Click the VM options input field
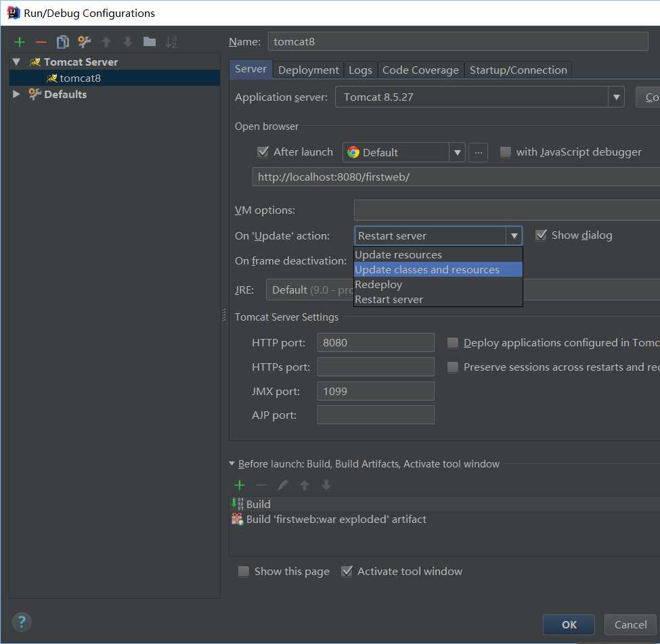The width and height of the screenshot is (660, 644). pyautogui.click(x=507, y=210)
